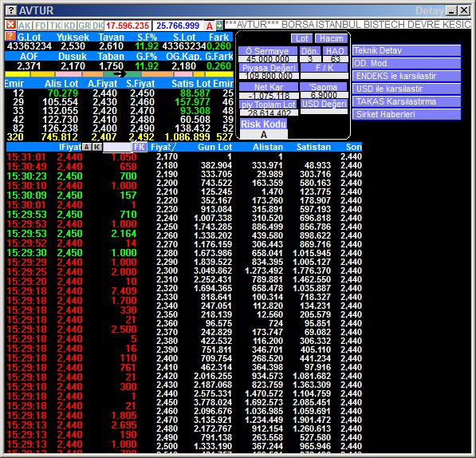Click the price row 2,450 with 3.778.024 lots

[x=259, y=402]
